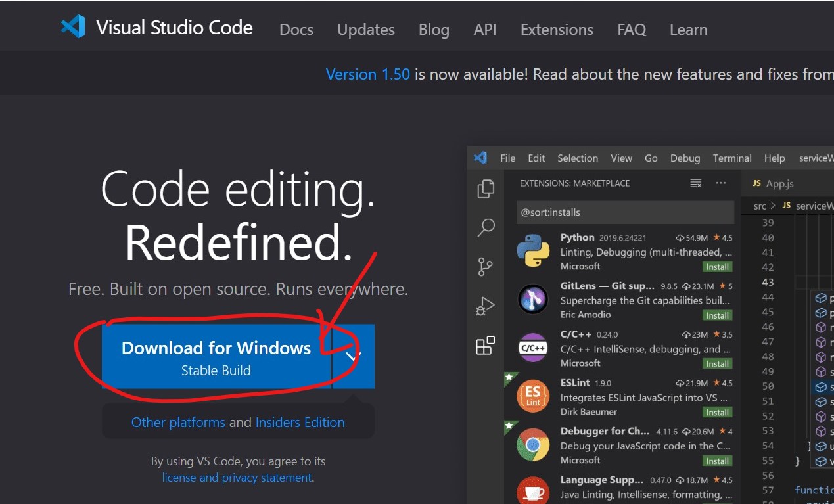Click line number 43 in the gutter
This screenshot has height=504, width=834.
(x=768, y=282)
